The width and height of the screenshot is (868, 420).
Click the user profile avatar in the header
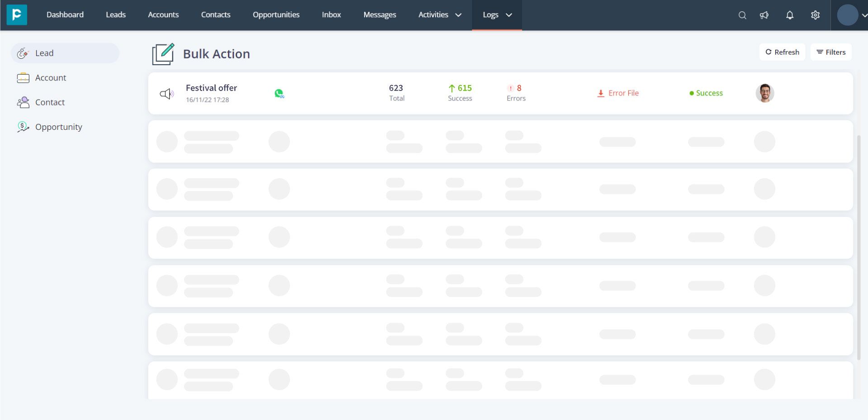click(x=847, y=15)
